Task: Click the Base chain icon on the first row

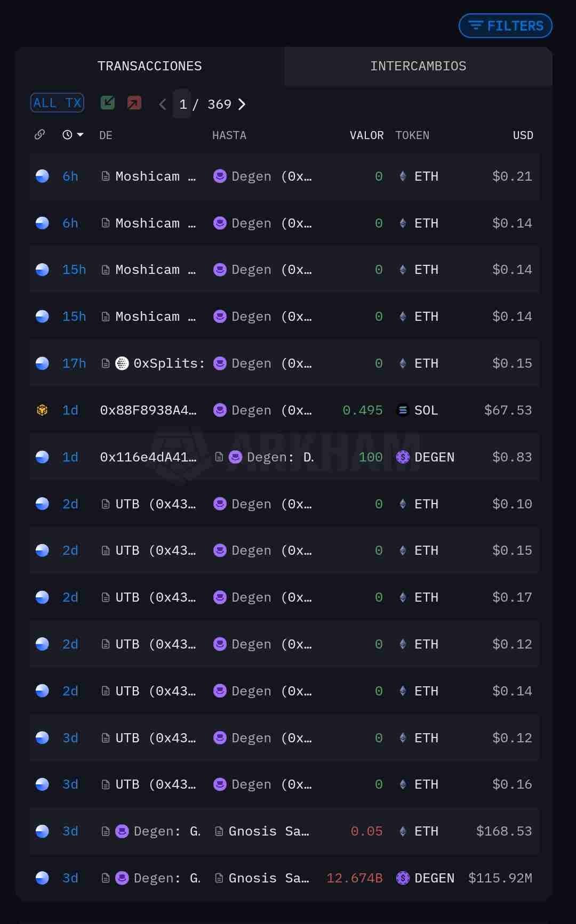Action: tap(42, 176)
